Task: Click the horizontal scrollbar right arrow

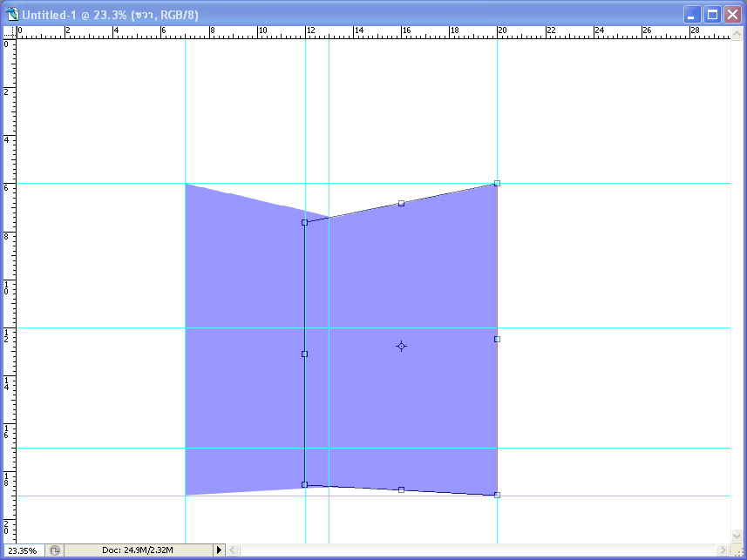Action: [x=723, y=550]
